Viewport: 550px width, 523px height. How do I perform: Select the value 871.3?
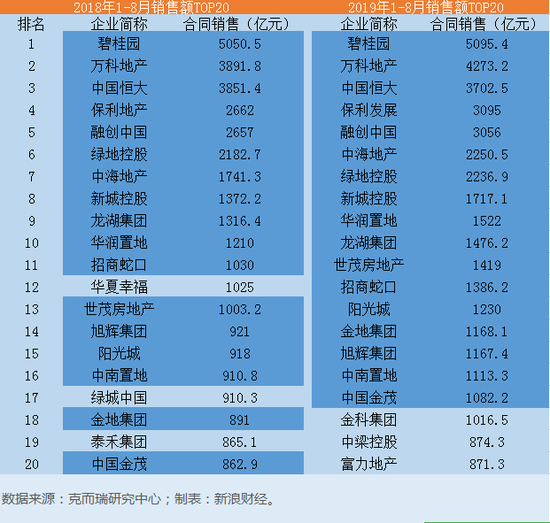pyautogui.click(x=487, y=465)
